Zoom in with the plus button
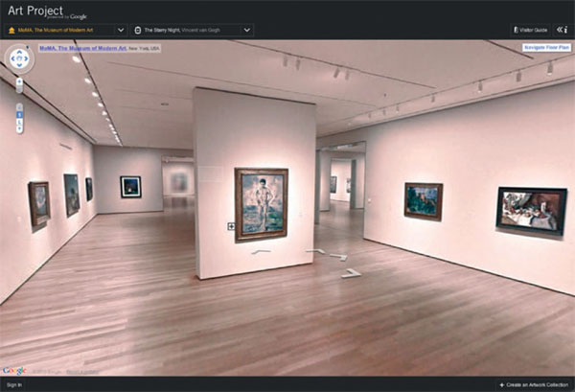 [19, 81]
